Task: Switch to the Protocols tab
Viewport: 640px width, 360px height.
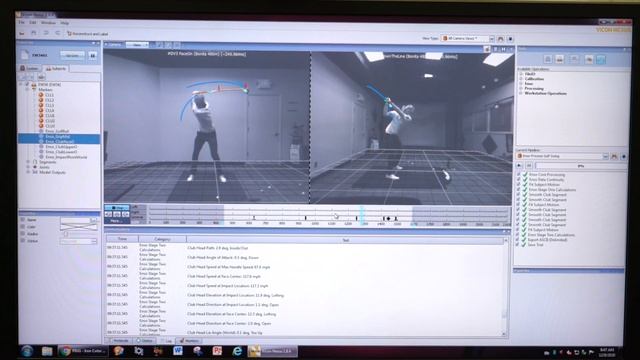Action: 119,340
